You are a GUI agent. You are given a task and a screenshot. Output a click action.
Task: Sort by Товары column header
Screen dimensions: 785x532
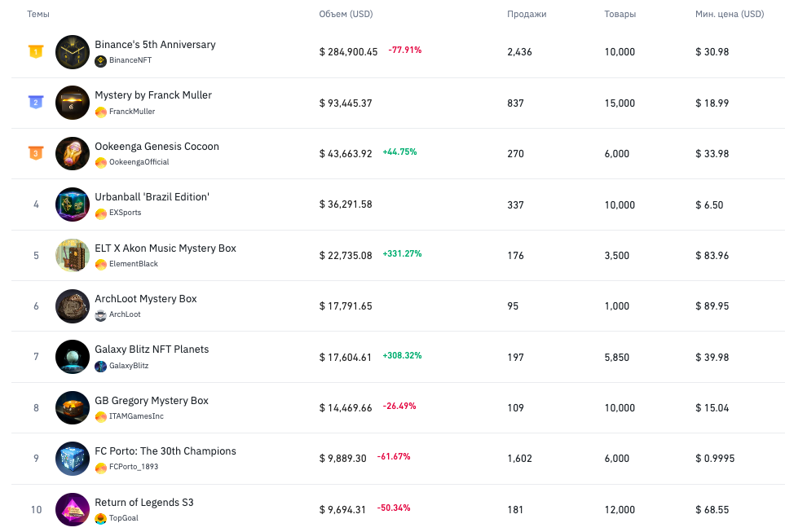coord(620,14)
